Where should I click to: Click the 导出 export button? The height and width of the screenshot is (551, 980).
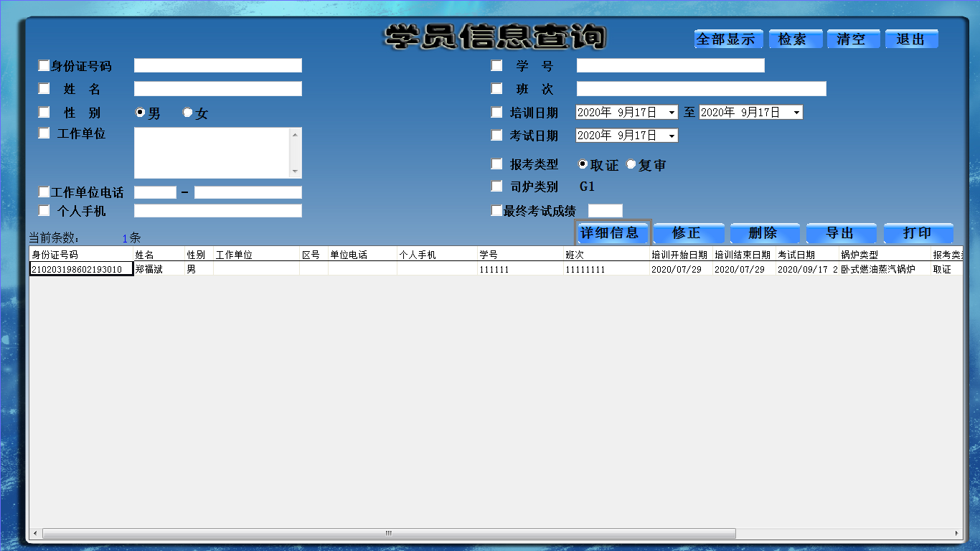coord(841,233)
